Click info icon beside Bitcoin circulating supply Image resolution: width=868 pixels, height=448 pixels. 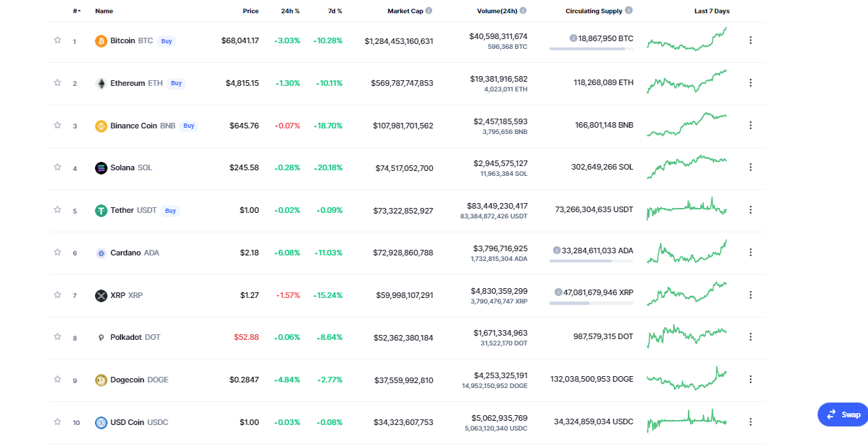tap(573, 38)
